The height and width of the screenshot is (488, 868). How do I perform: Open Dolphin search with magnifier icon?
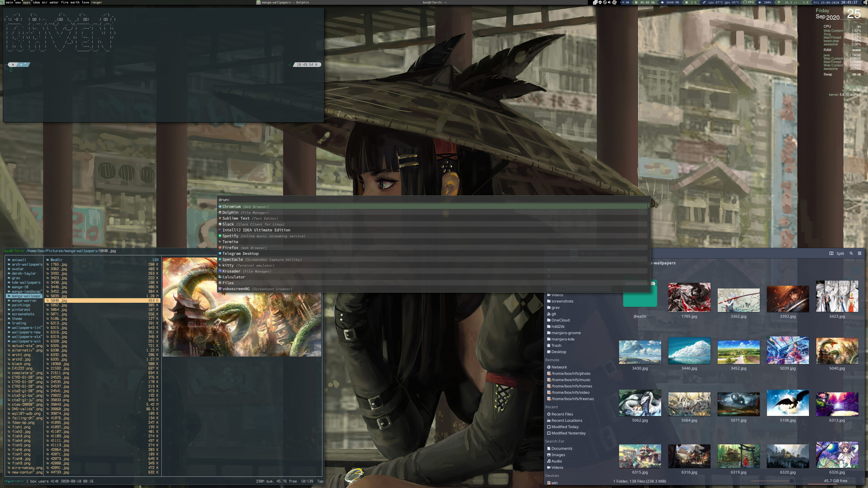(x=851, y=253)
